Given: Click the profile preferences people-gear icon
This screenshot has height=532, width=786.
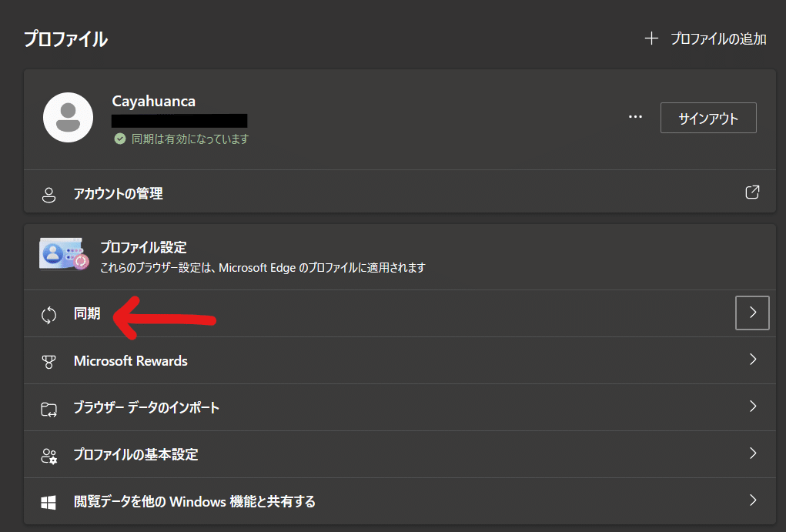Looking at the screenshot, I should [x=49, y=456].
